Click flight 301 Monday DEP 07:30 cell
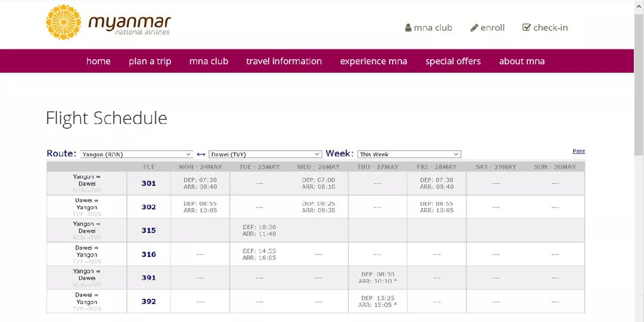The image size is (644, 322). 200,184
